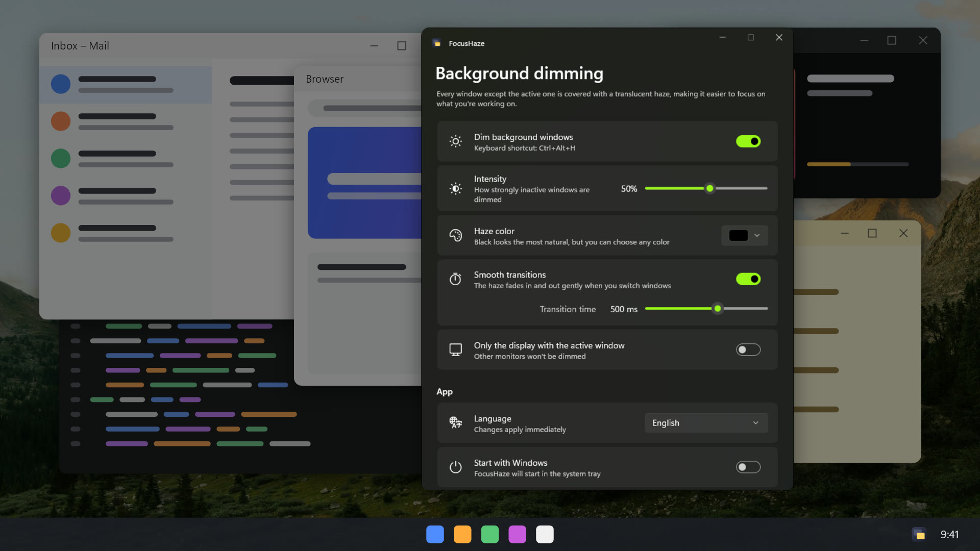Maximize the Inbox – Mail window

pyautogui.click(x=402, y=46)
